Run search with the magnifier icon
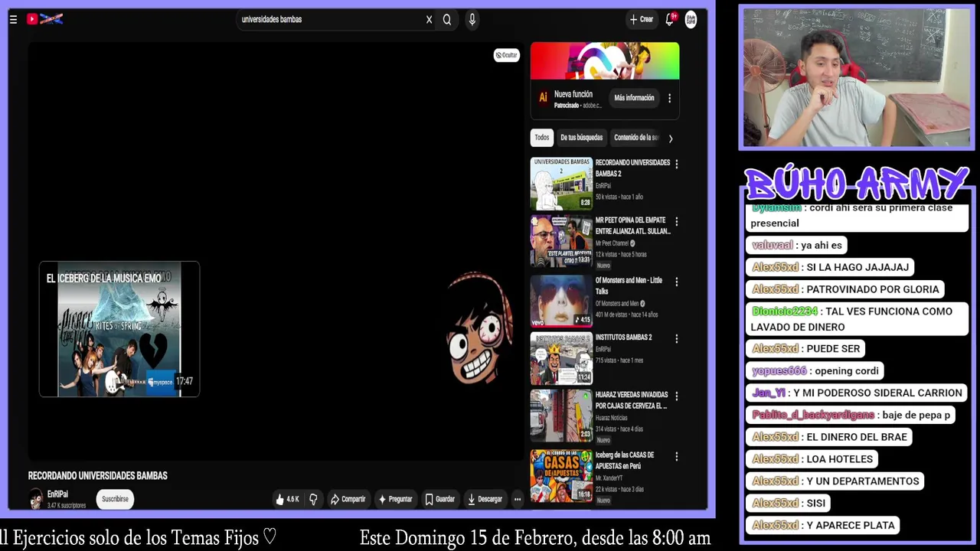 pos(447,20)
